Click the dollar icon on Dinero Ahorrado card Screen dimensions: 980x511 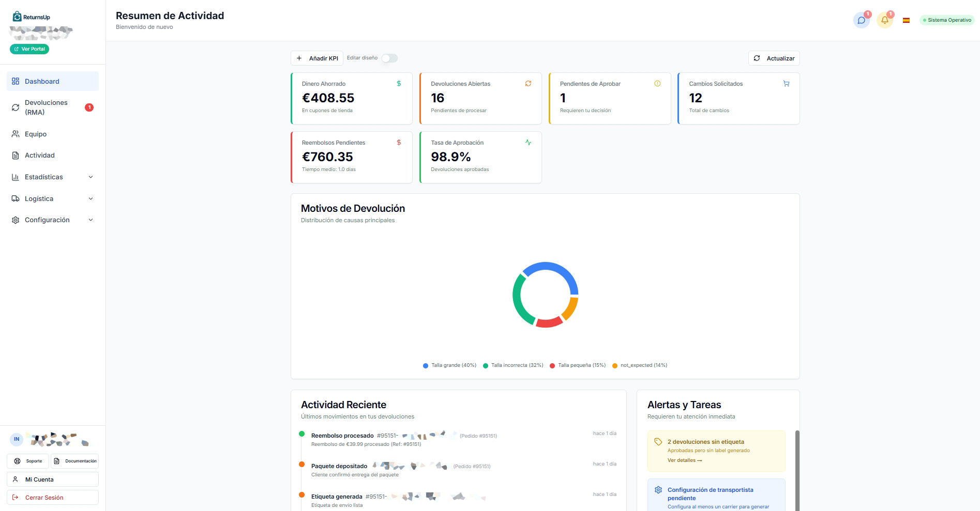pyautogui.click(x=399, y=83)
